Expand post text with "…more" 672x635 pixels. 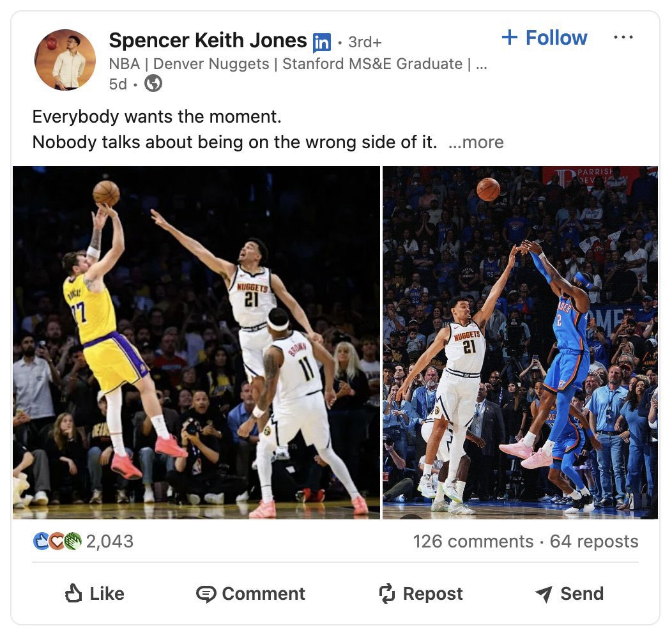[476, 142]
